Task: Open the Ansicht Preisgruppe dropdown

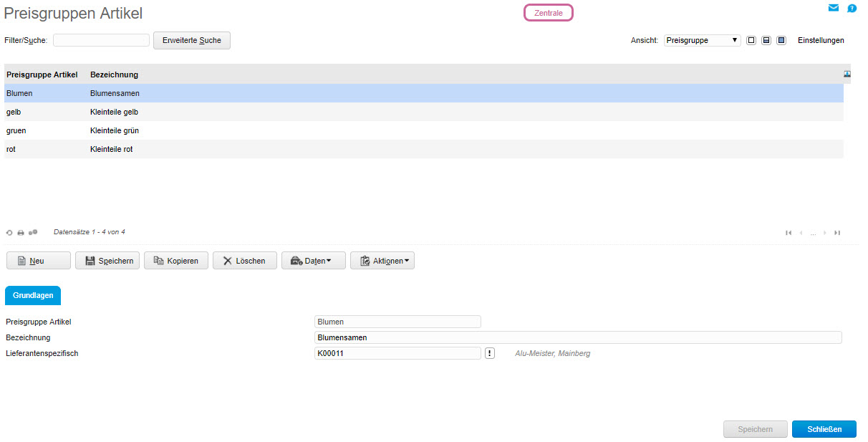Action: [x=702, y=41]
